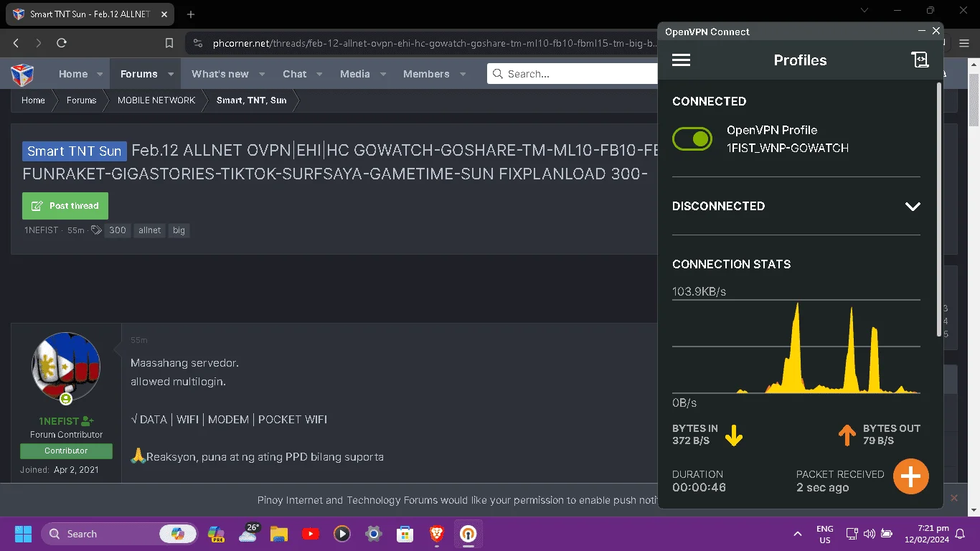Open Copilot icon in taskbar search
980x551 pixels.
[177, 534]
